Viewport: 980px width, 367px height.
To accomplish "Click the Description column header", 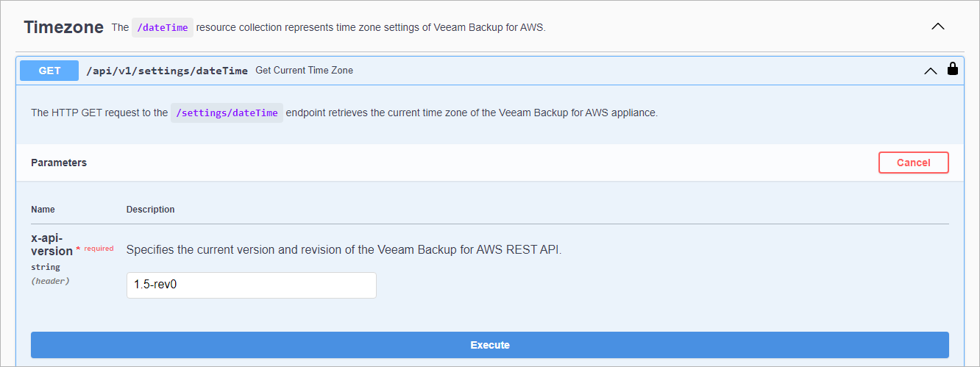I will 150,210.
